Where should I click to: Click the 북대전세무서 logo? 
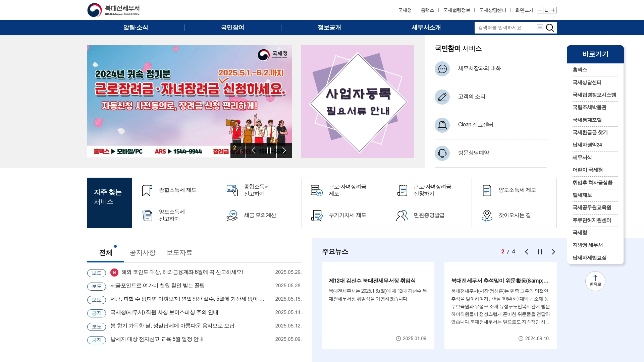tap(114, 10)
